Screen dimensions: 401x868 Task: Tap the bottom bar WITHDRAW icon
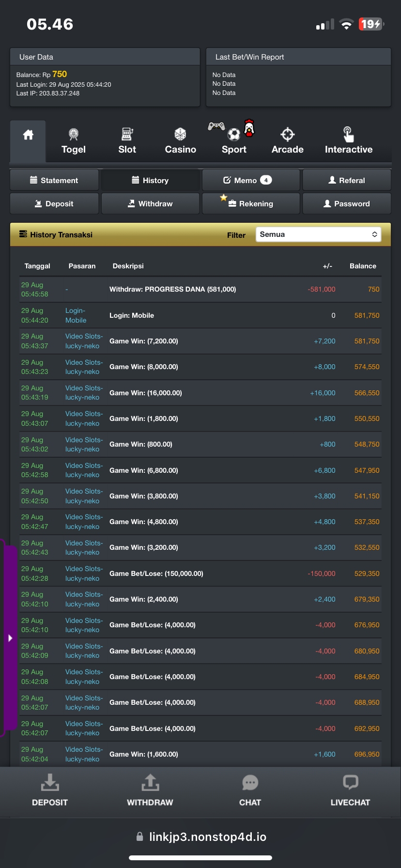150,790
